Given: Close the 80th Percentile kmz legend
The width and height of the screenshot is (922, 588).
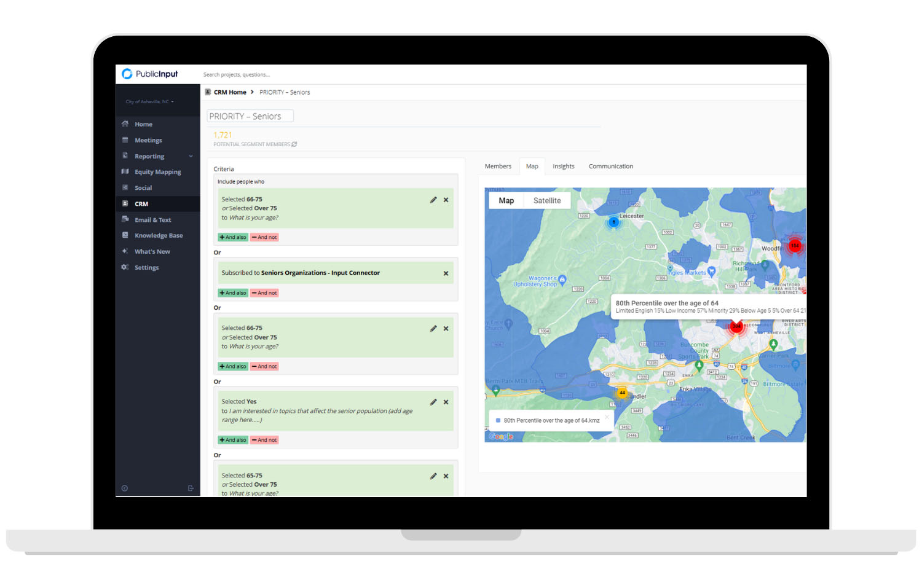Looking at the screenshot, I should pos(607,417).
